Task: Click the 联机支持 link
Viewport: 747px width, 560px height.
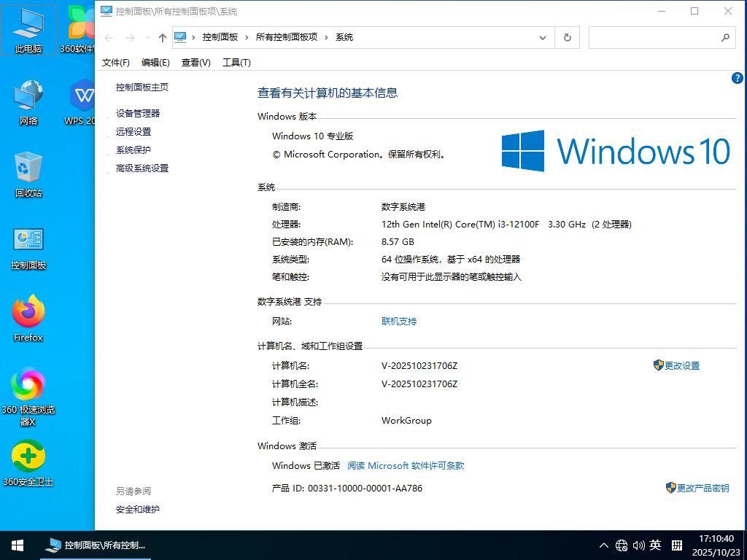Action: pyautogui.click(x=398, y=321)
